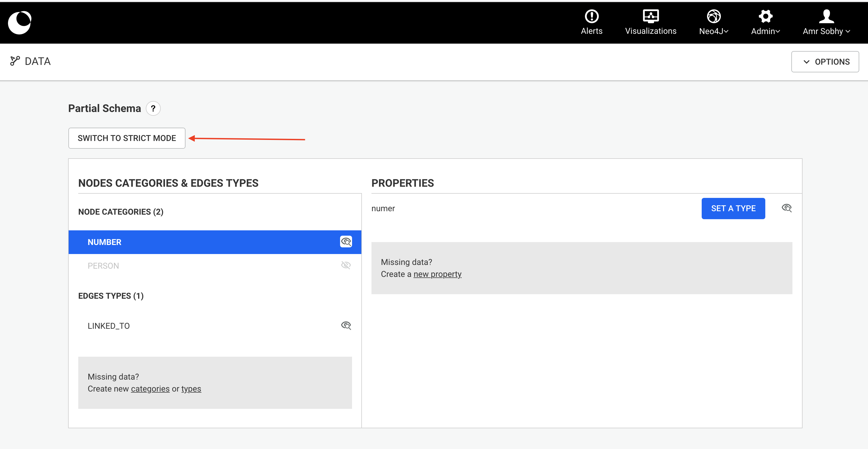Select the PERSON node category

215,266
